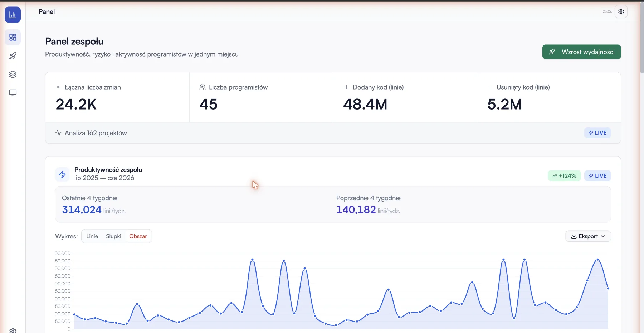This screenshot has width=644, height=333.
Task: Click the Wzrost wydajności button
Action: pyautogui.click(x=582, y=52)
